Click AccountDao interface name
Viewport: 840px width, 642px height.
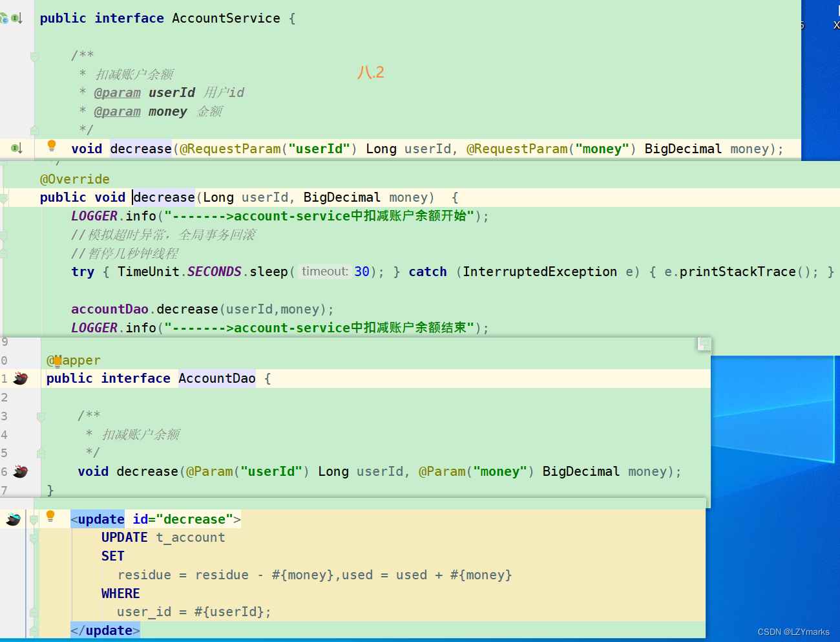click(x=217, y=378)
